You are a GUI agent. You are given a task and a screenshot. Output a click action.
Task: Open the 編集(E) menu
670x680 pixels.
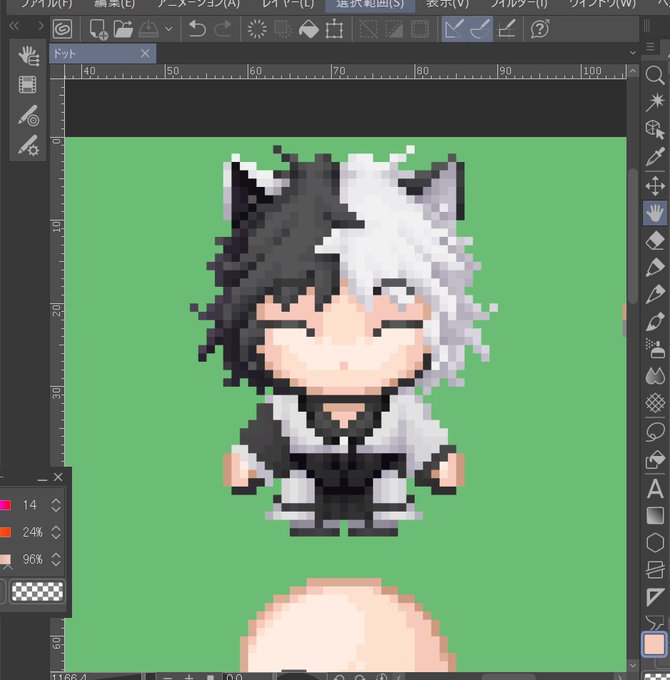click(114, 4)
